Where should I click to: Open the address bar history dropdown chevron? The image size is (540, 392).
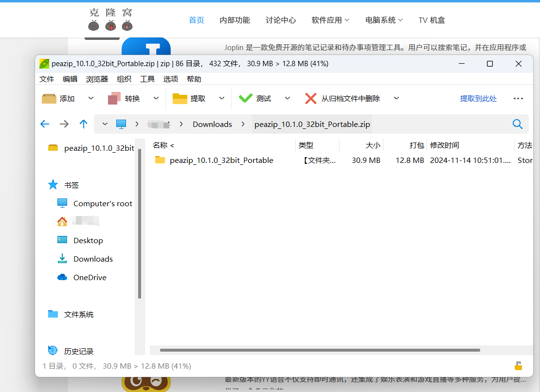[x=105, y=124]
